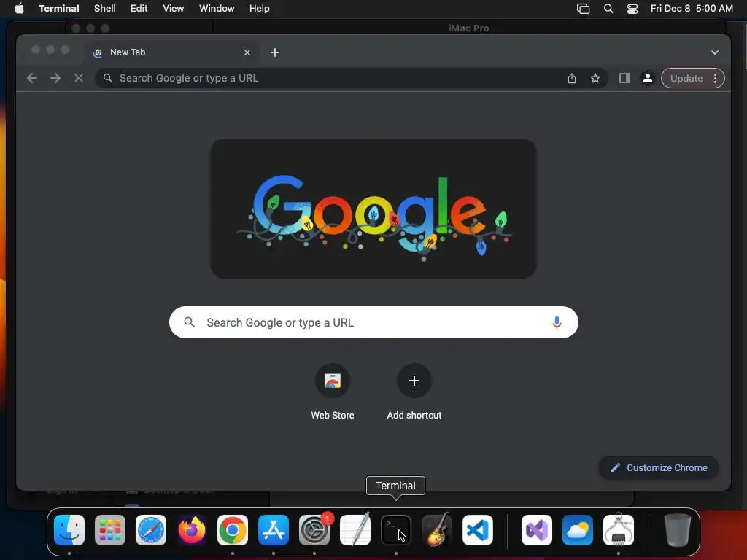Open Launchpad in the dock
The image size is (747, 560).
click(x=110, y=530)
